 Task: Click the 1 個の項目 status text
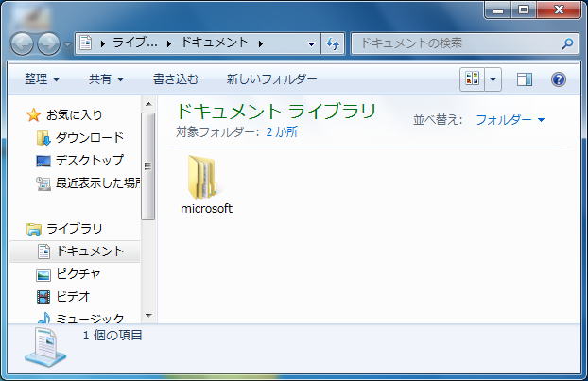click(112, 336)
